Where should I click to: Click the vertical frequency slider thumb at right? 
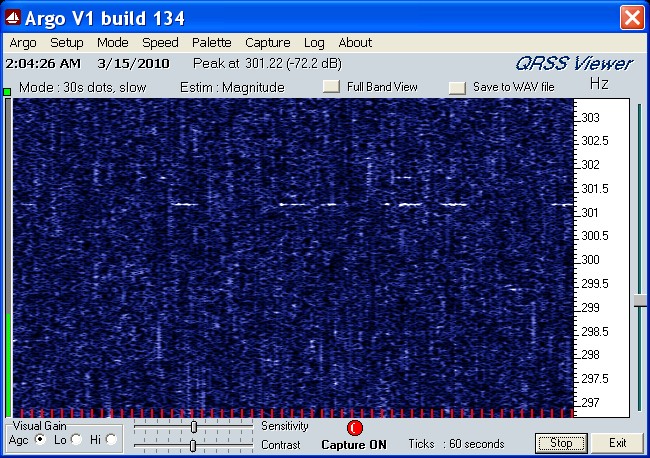point(640,300)
